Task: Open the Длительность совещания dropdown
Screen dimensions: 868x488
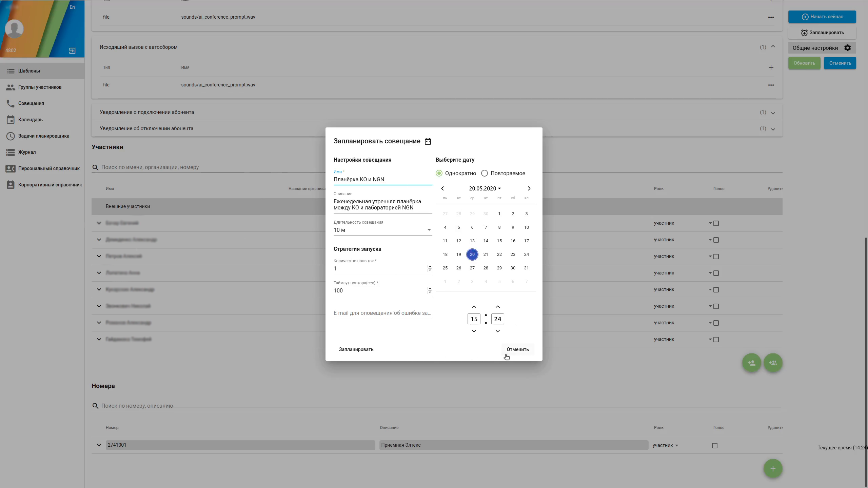Action: click(x=382, y=230)
